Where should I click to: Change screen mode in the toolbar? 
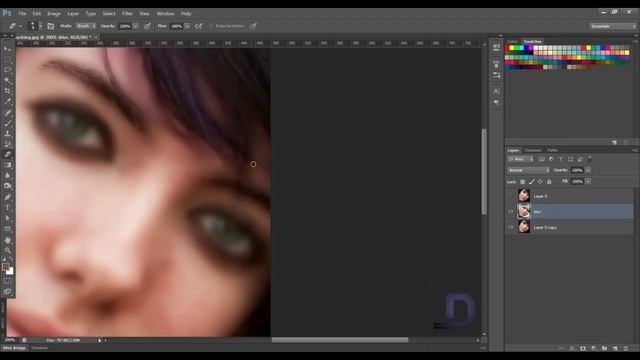tap(7, 292)
